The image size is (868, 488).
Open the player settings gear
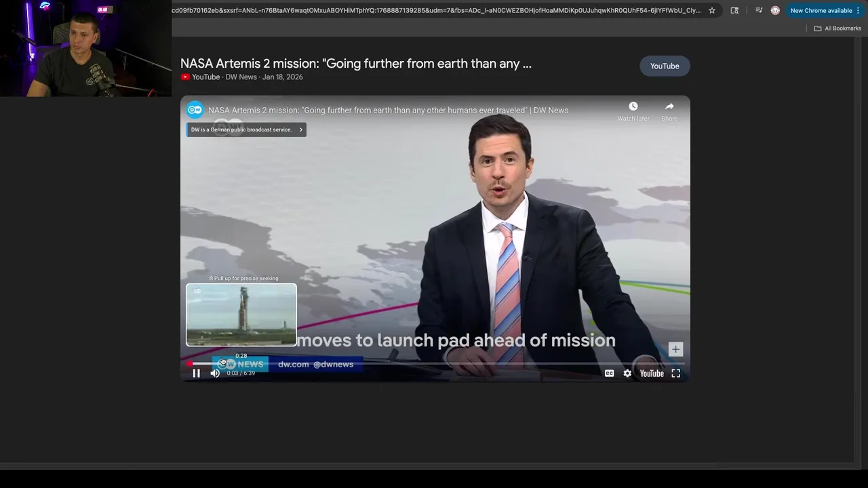[x=627, y=373]
